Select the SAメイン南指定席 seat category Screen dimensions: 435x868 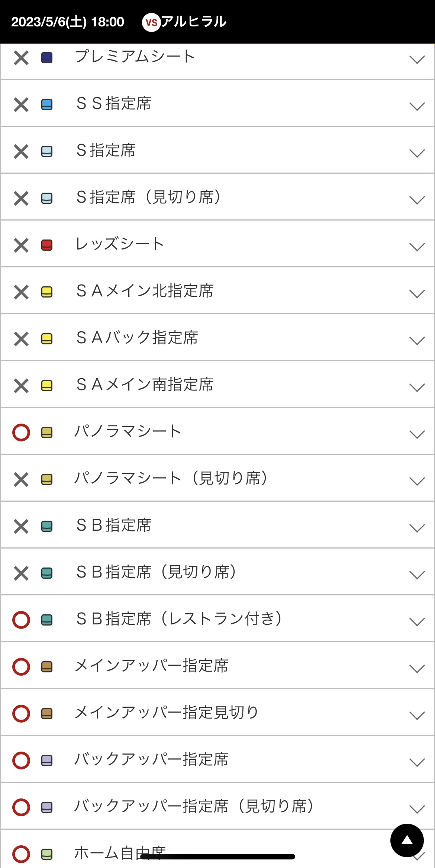click(145, 385)
